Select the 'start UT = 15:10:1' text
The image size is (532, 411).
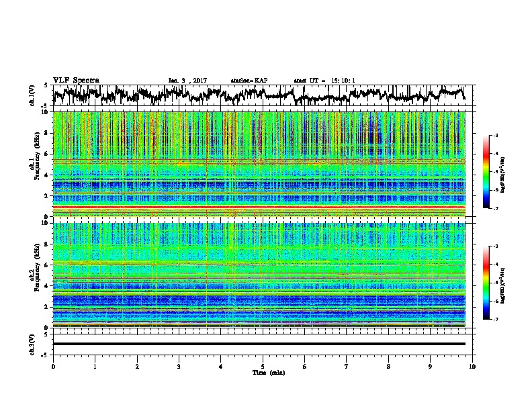(324, 81)
